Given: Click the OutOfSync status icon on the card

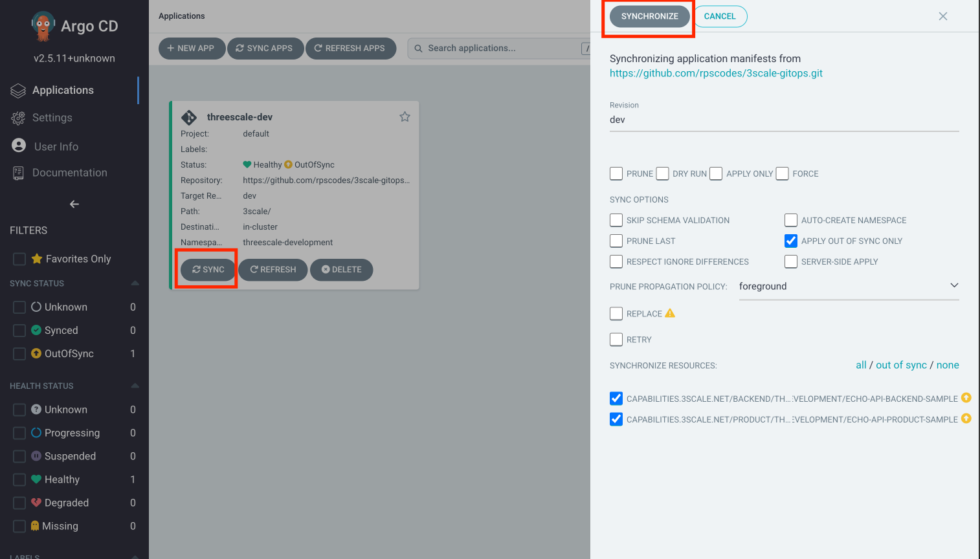Looking at the screenshot, I should 289,164.
